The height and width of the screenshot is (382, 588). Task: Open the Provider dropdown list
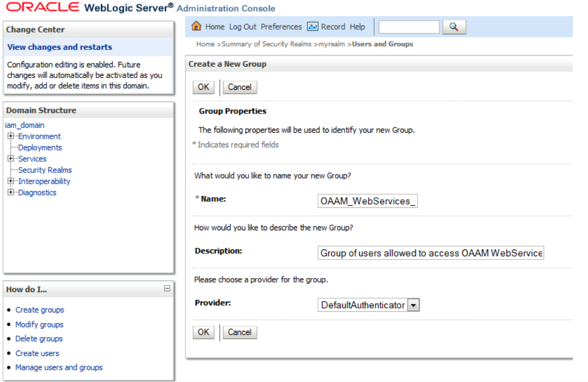(414, 305)
